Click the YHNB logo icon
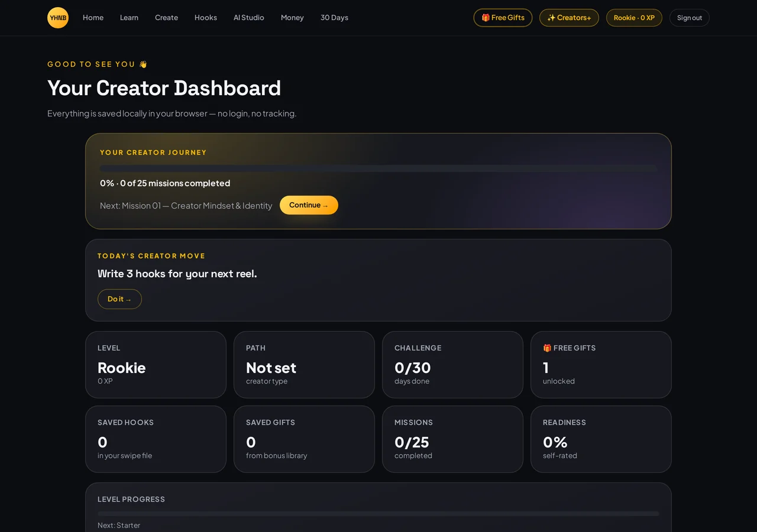 (x=58, y=18)
